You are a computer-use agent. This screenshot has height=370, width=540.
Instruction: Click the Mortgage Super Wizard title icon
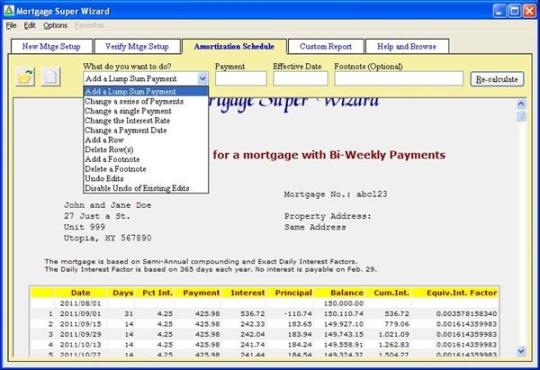tap(9, 11)
